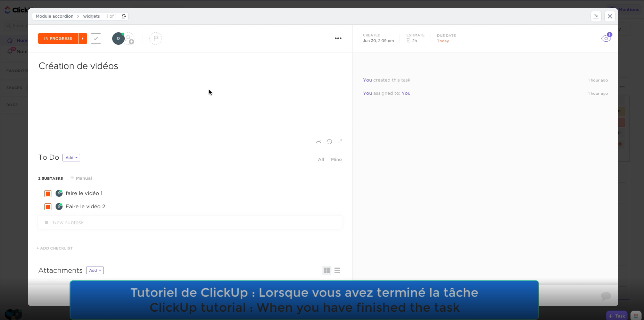The image size is (644, 320).
Task: Open Home in the background sidebar
Action: [17, 40]
